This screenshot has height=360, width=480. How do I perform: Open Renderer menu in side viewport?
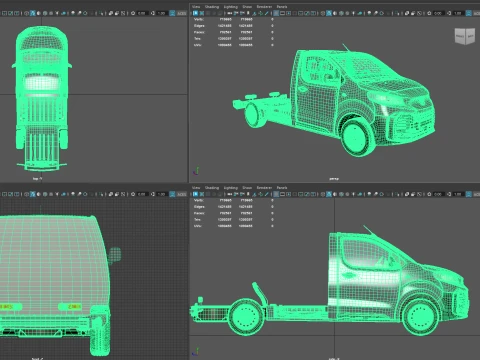264,187
